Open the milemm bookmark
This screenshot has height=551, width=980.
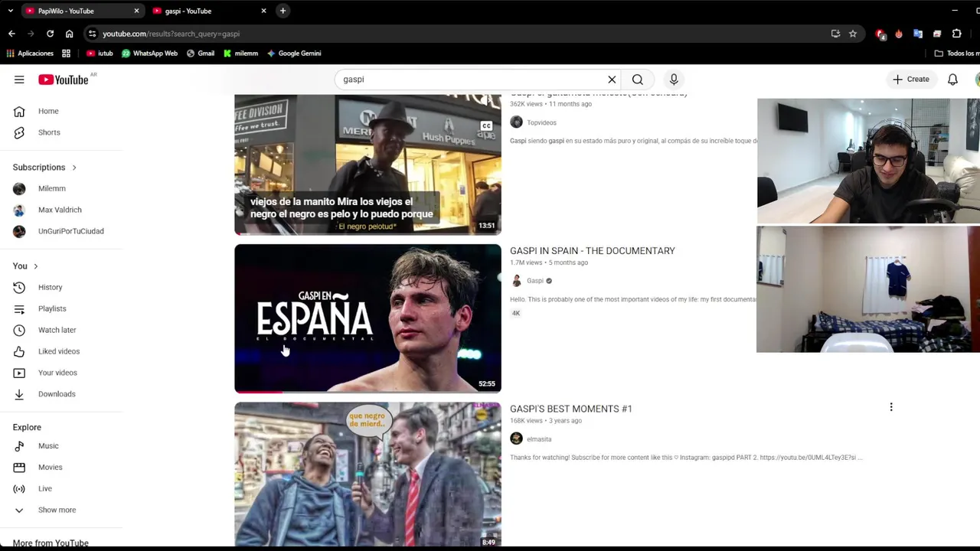240,54
